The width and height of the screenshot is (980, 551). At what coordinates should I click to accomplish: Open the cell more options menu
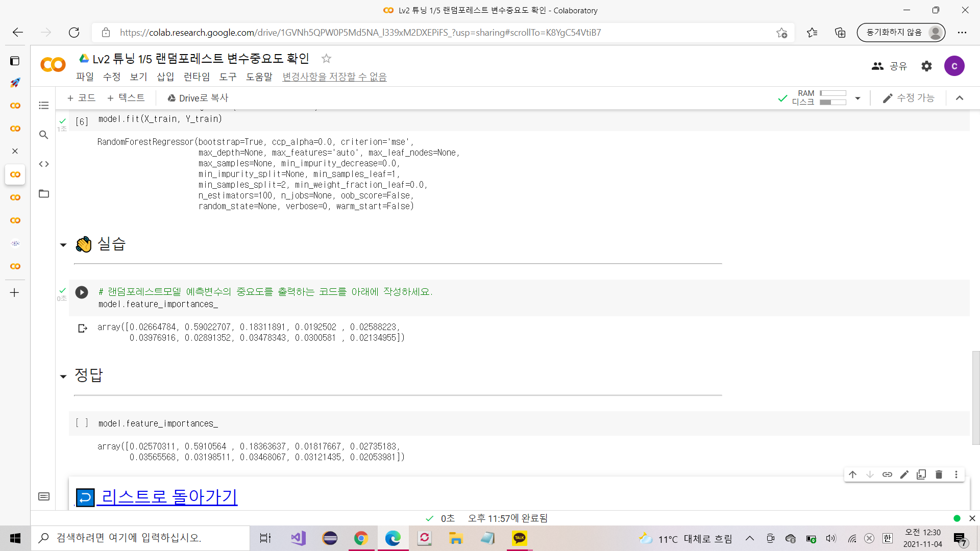(956, 474)
